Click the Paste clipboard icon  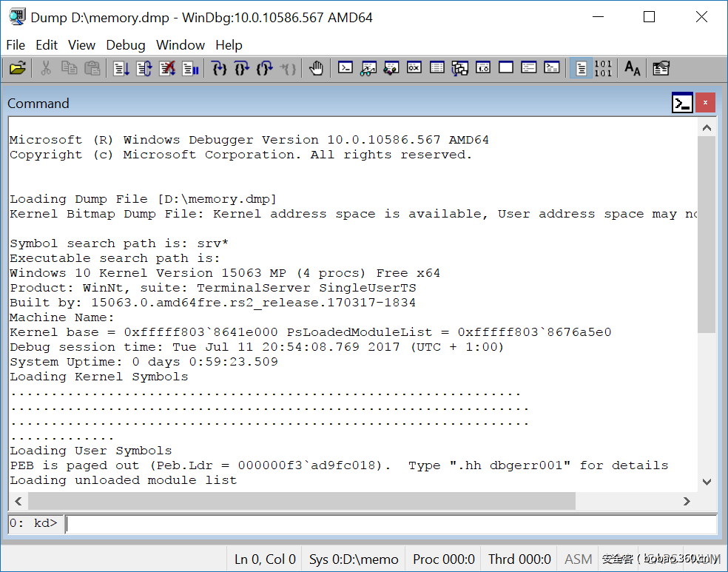tap(92, 68)
